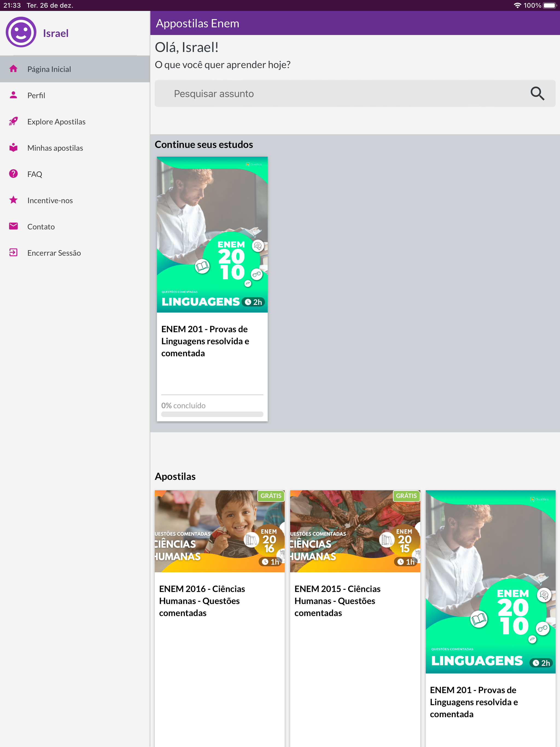This screenshot has height=747, width=560.
Task: Click the title ENEM 2016 - Ciências Humanas - Questões comentadas
Action: click(x=202, y=601)
